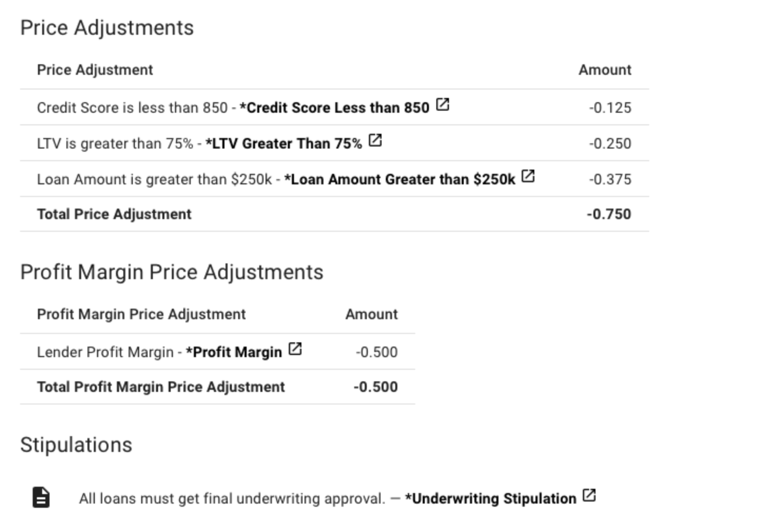Click the -0.750 total amount value
Screen dimensions: 762x532
point(609,214)
